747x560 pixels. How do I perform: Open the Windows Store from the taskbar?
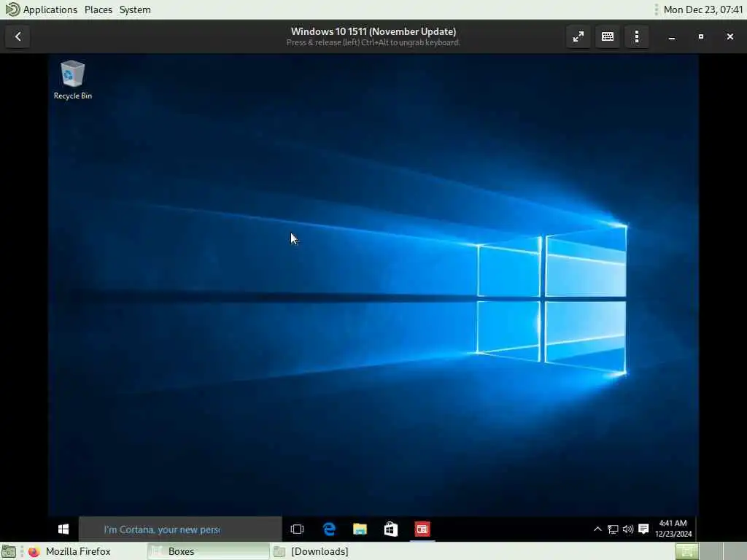pos(391,529)
